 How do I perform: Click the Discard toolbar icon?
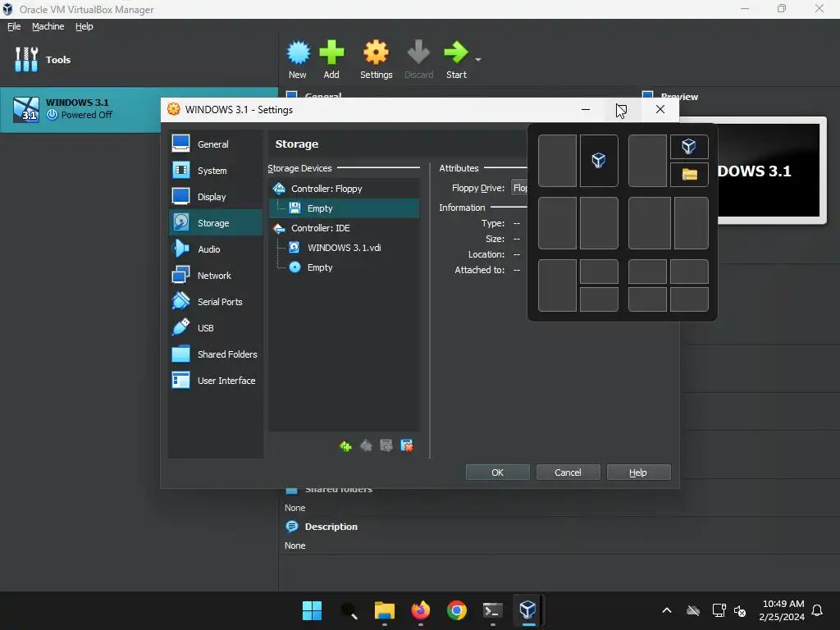tap(418, 52)
